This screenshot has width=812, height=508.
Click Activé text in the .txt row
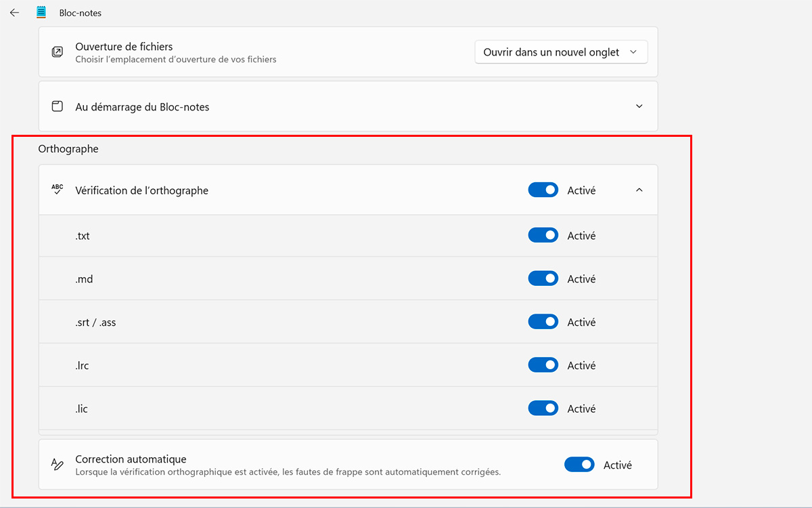point(581,236)
